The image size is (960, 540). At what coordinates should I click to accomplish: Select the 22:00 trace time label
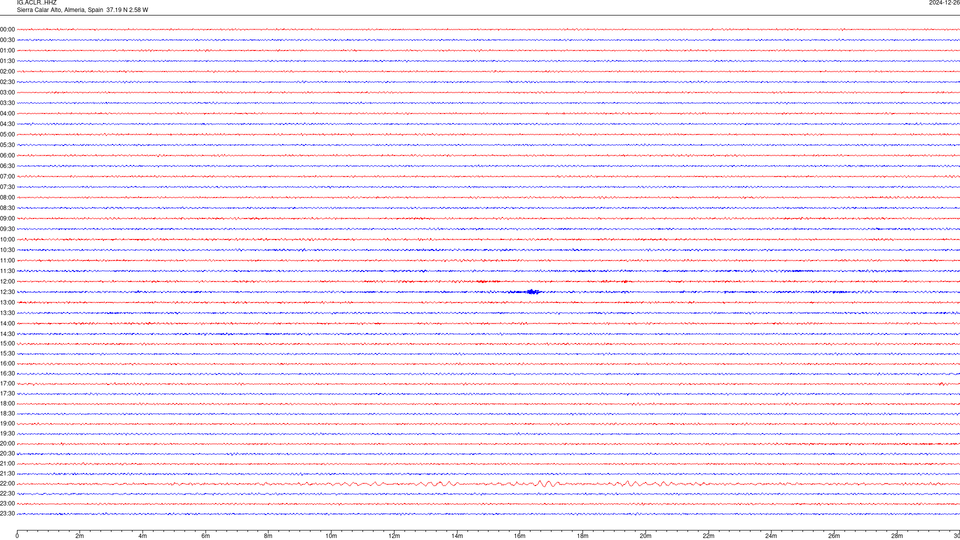7,484
